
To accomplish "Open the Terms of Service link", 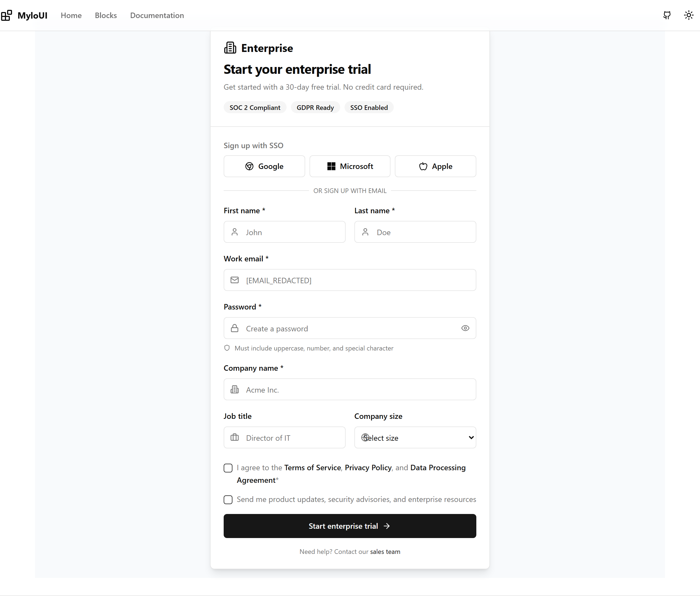I will (x=313, y=468).
